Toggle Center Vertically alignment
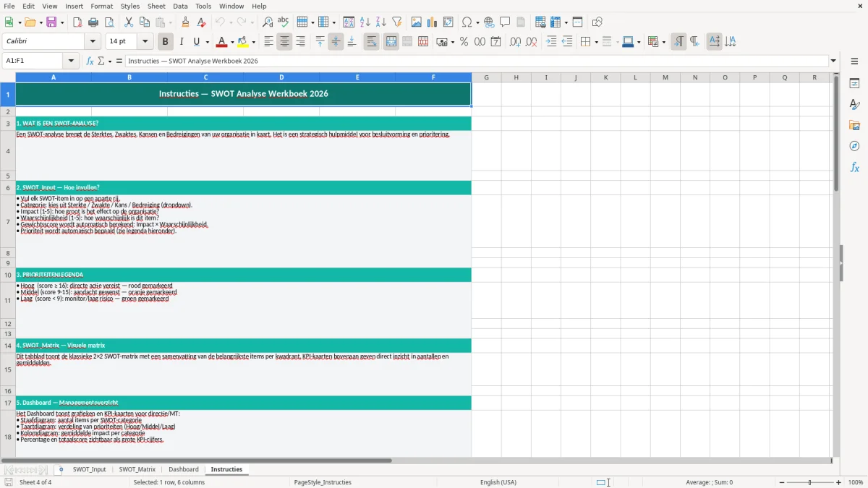 tap(336, 42)
